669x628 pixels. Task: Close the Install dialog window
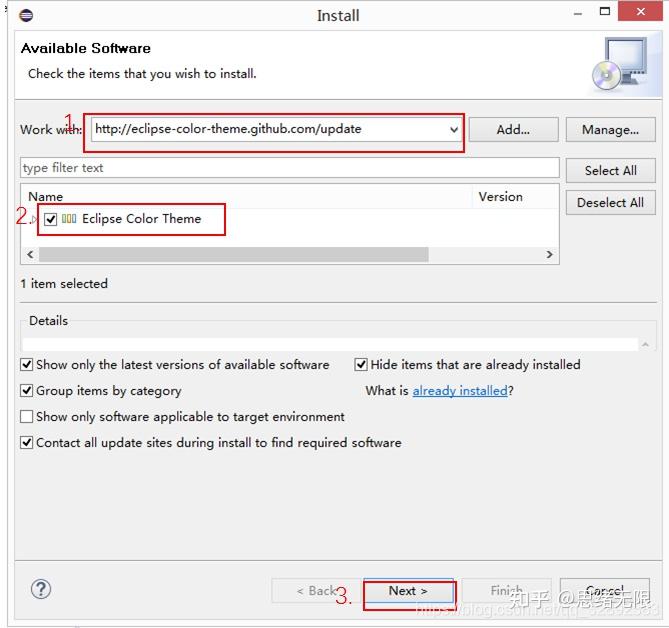(641, 12)
